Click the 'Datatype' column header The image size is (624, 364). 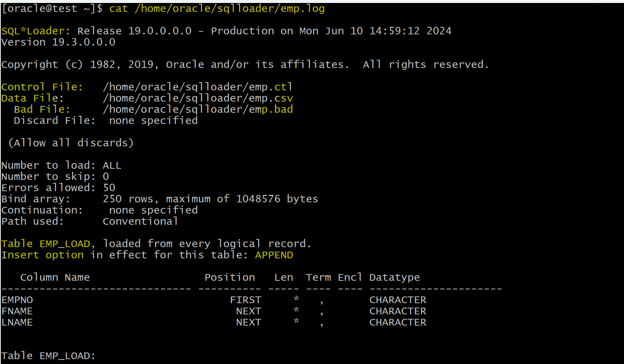(x=395, y=277)
